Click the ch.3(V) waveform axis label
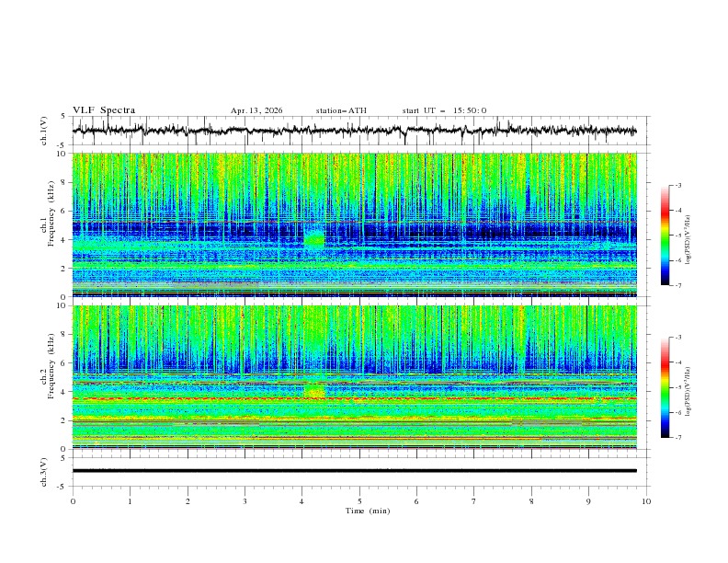 [44, 472]
